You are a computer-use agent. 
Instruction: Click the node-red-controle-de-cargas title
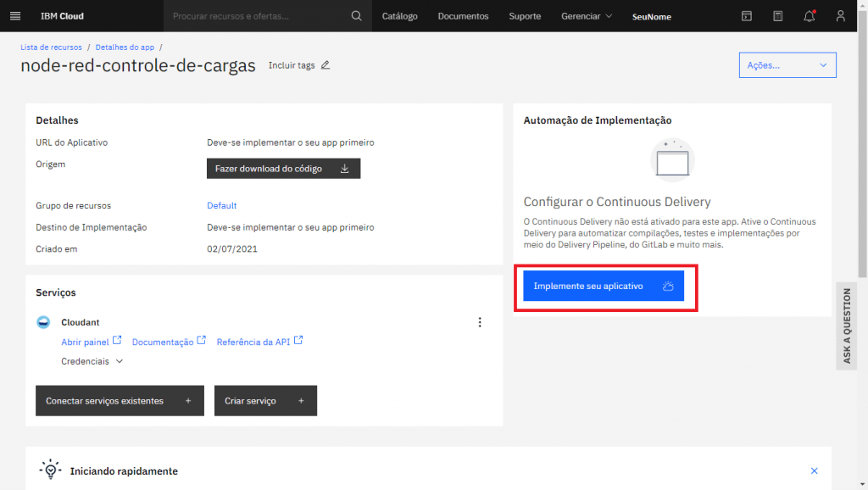tap(138, 65)
